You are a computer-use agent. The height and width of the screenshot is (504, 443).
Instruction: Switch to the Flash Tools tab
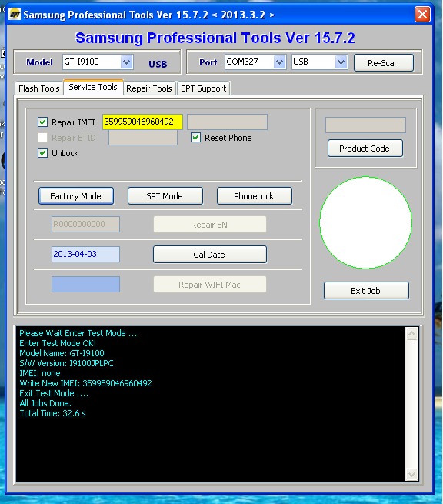coord(39,88)
